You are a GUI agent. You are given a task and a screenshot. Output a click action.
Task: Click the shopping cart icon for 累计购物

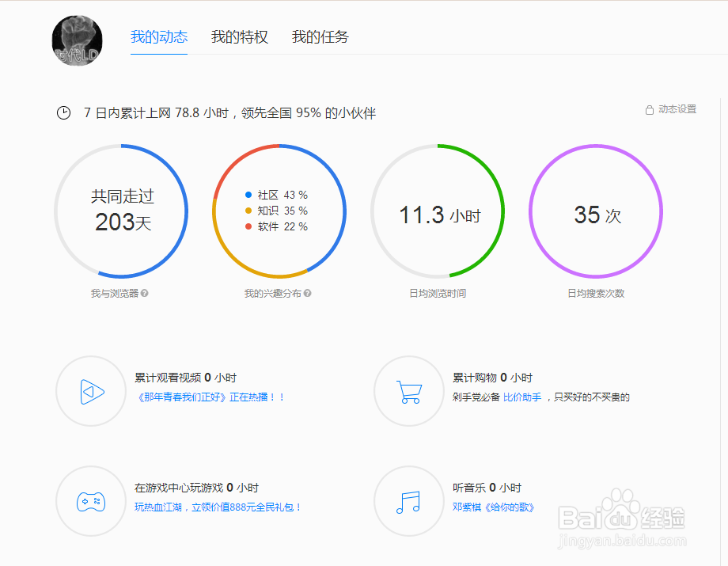click(x=408, y=390)
